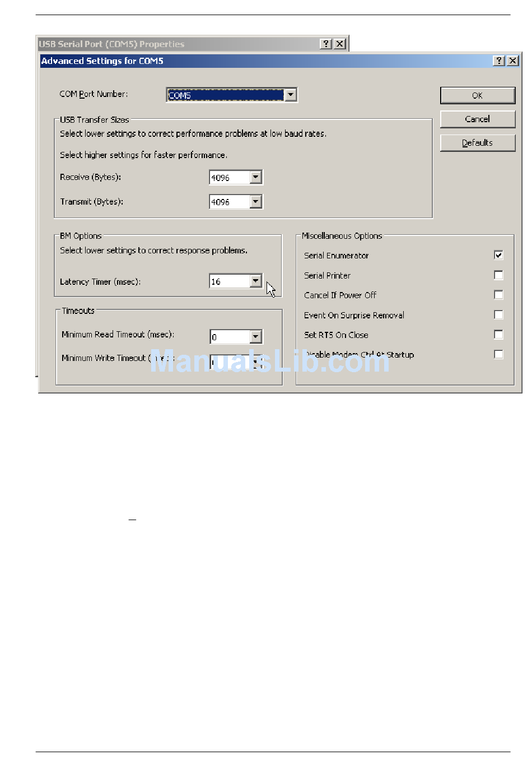Click the 'Minimum Read Timeout (msec):' label

click(118, 335)
